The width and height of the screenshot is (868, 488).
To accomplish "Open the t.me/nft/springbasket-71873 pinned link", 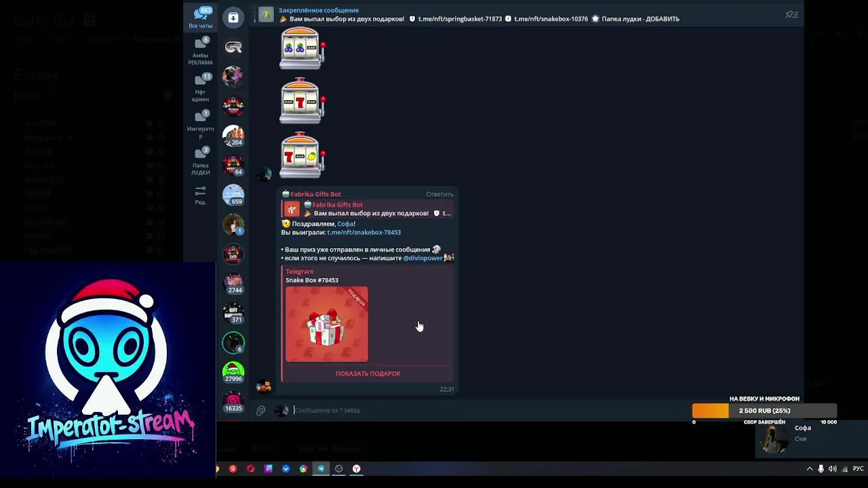I will 460,19.
